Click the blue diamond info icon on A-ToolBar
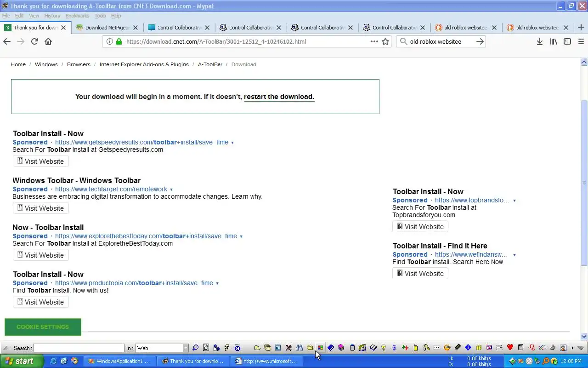The height and width of the screenshot is (368, 588). [468, 348]
